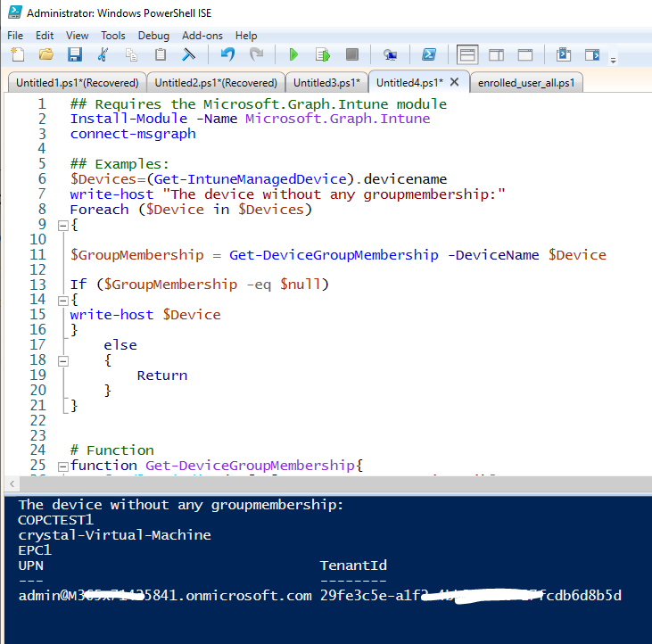
Task: Click the TenantId column header in console
Action: [353, 566]
